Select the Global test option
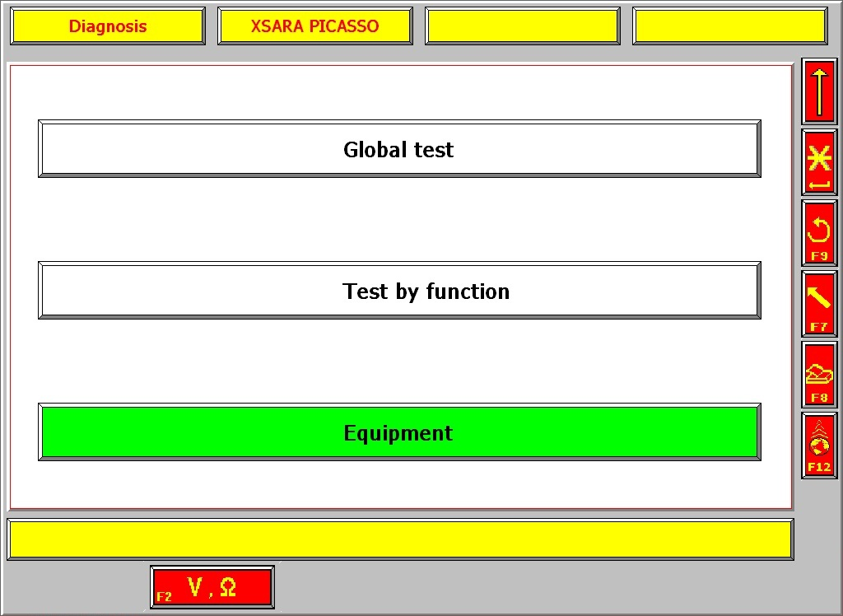Viewport: 843px width, 616px height. 399,149
